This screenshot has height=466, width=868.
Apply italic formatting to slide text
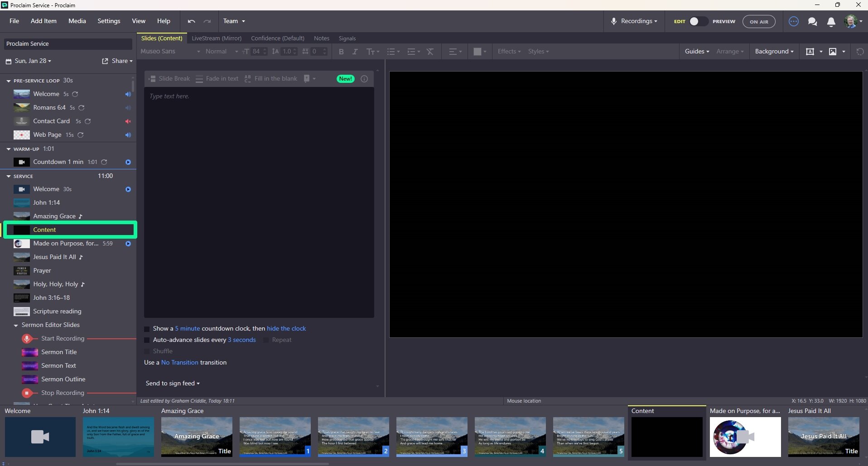(x=355, y=52)
